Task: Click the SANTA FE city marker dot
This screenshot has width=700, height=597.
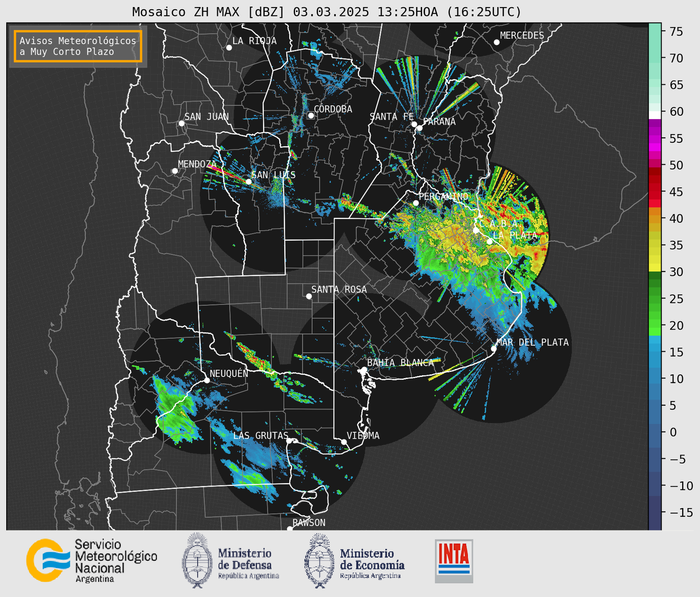Action: coord(414,124)
